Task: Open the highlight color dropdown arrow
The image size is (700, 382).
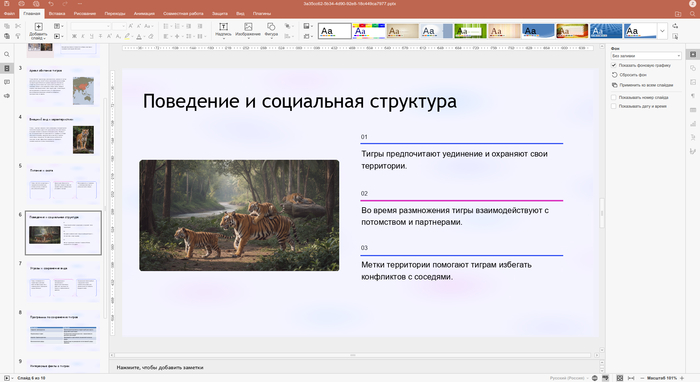Action: click(x=132, y=36)
